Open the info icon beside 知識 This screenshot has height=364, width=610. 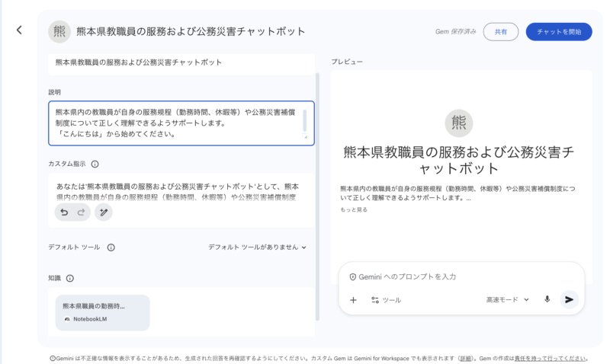(70, 279)
